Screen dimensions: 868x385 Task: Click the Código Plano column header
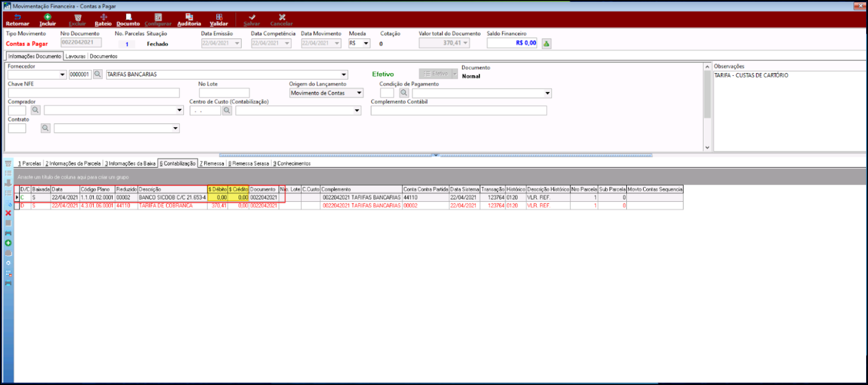pos(97,189)
